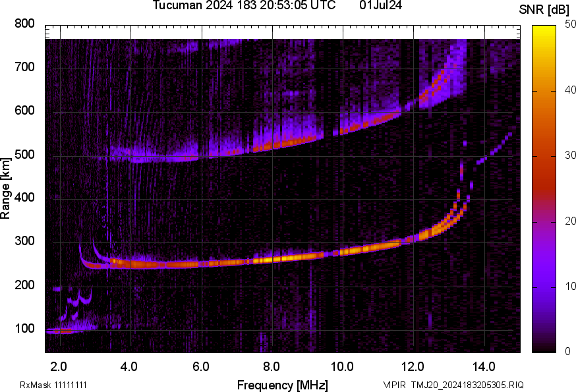Click the 'Frequency [MHz]' axis label
Screen dimensions: 576x392
(x=283, y=385)
